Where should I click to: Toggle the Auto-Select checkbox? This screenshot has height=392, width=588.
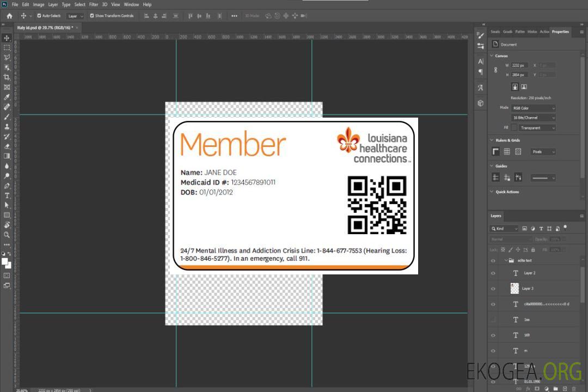click(x=39, y=16)
